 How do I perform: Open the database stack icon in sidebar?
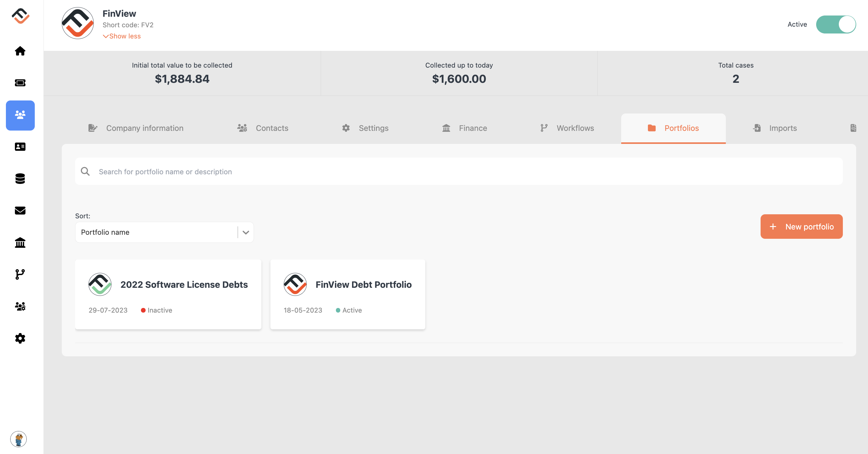20,179
